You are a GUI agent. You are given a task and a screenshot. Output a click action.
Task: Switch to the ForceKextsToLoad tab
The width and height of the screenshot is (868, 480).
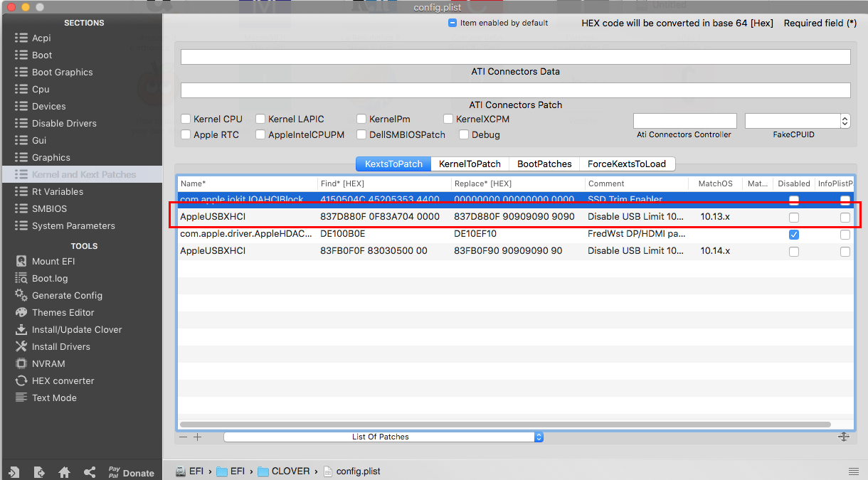coord(627,164)
